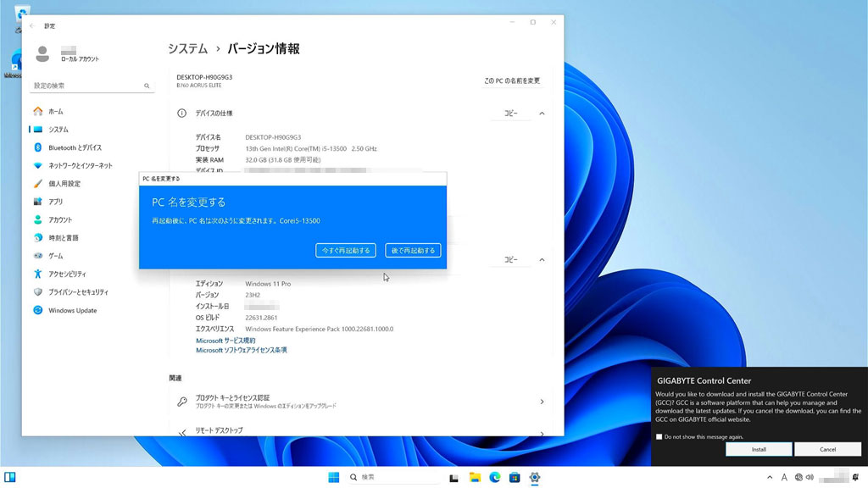Open Microsoft Edge from the taskbar
868x488 pixels.
[x=495, y=477]
